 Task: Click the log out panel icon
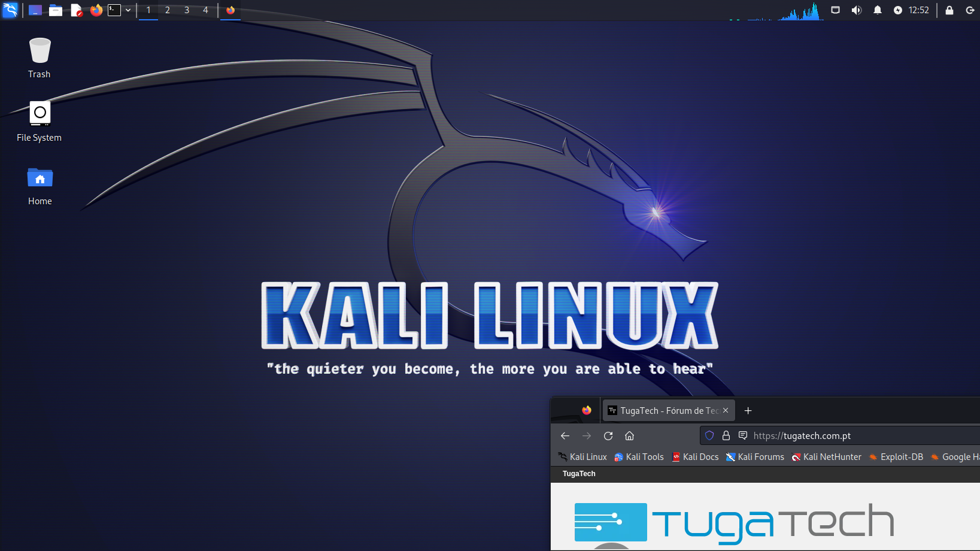(970, 10)
